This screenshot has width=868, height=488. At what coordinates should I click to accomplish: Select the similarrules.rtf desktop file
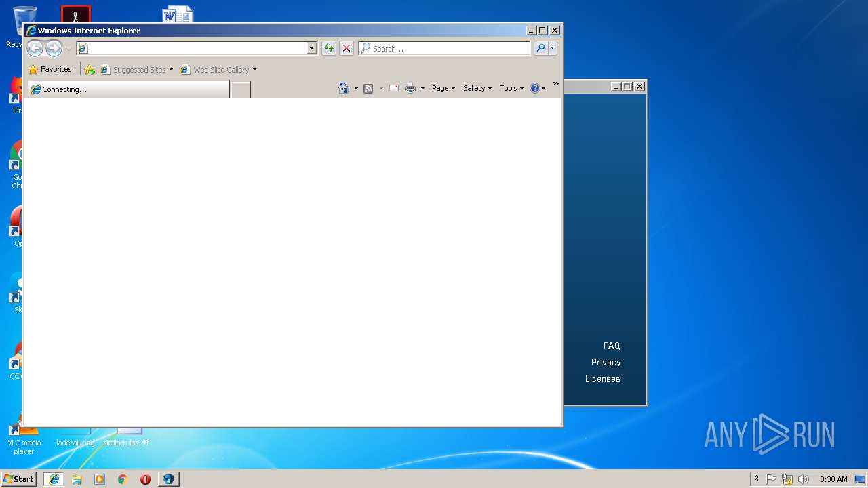click(x=127, y=437)
